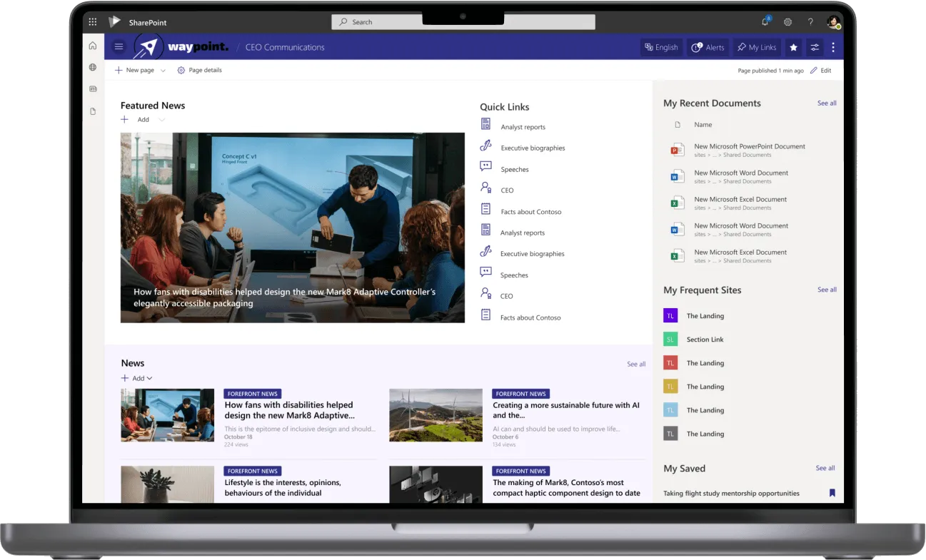This screenshot has width=926, height=560.
Task: Open the filter settings icon in site header
Action: (815, 47)
